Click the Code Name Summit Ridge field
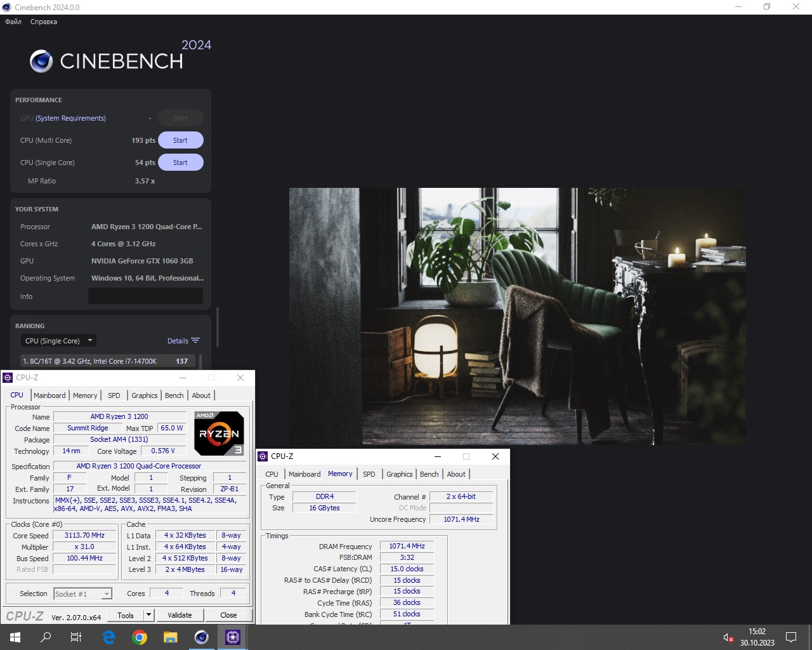The image size is (812, 650). point(88,428)
